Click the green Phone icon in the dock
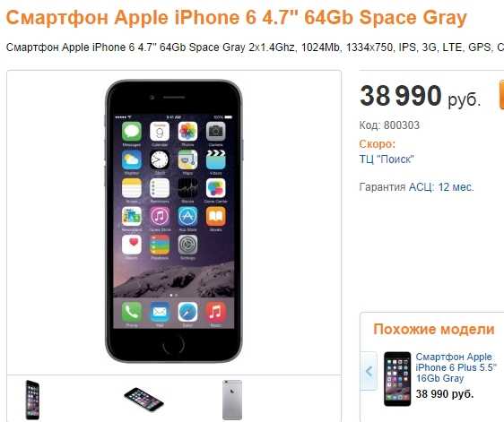The image size is (504, 422). pyautogui.click(x=132, y=312)
